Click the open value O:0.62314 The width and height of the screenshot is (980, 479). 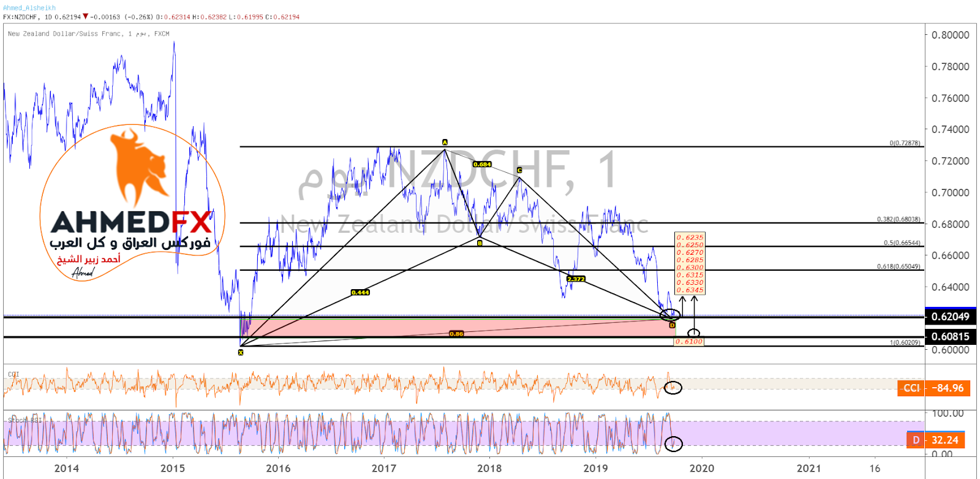click(x=173, y=17)
